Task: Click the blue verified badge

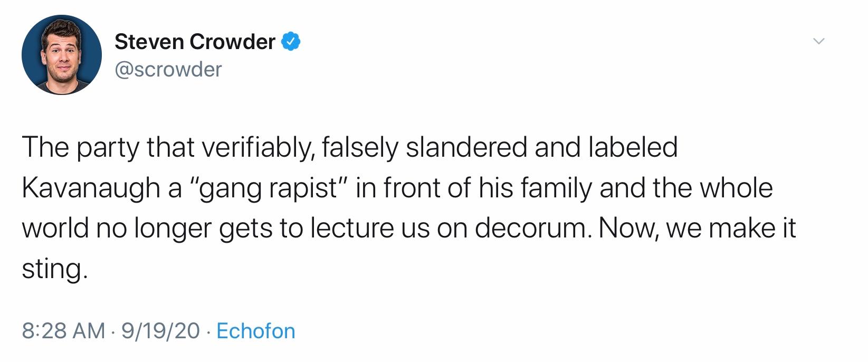Action: point(291,42)
